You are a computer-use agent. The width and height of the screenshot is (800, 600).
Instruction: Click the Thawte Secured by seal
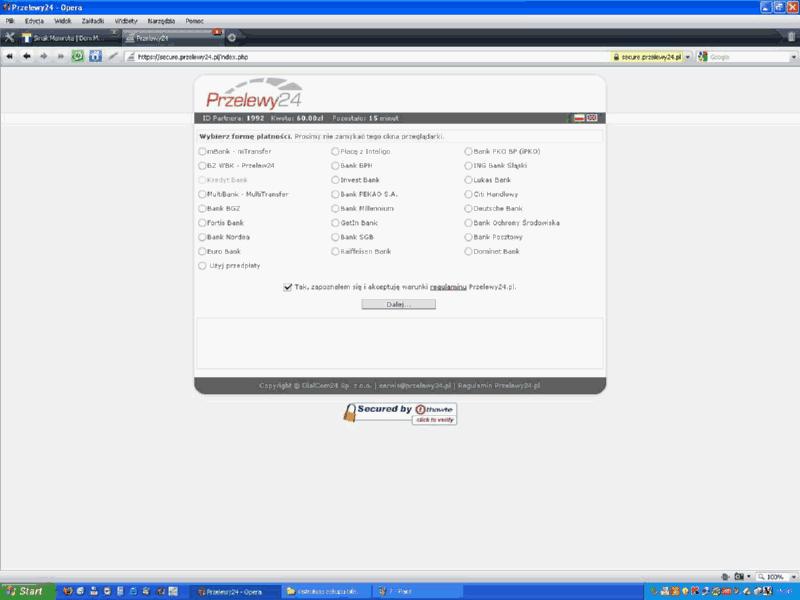(x=400, y=412)
